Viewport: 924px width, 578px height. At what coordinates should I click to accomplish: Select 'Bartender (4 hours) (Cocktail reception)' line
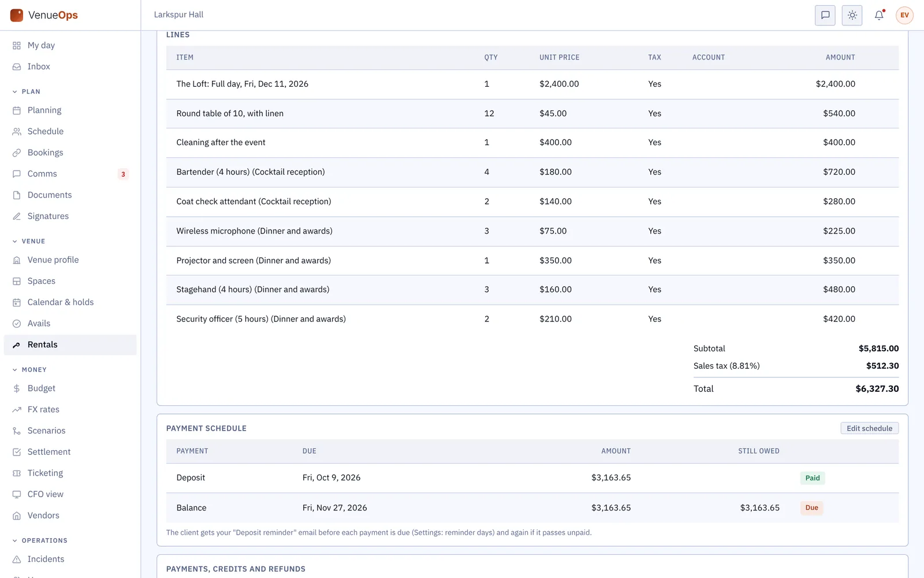tap(532, 172)
